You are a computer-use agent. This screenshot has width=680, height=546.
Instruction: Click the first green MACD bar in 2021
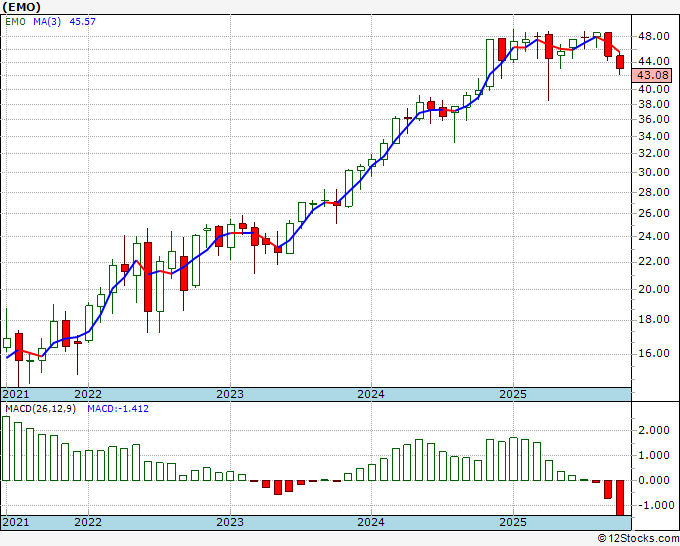[6, 448]
